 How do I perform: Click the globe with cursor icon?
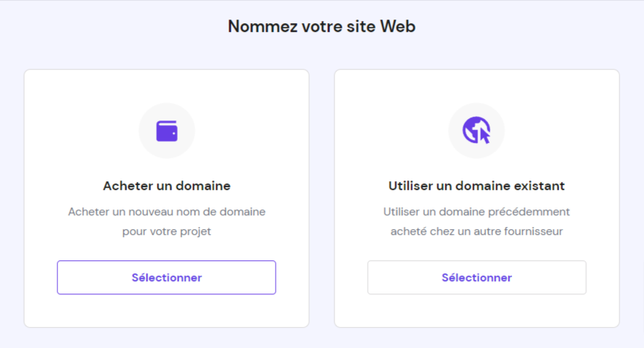pos(476,131)
